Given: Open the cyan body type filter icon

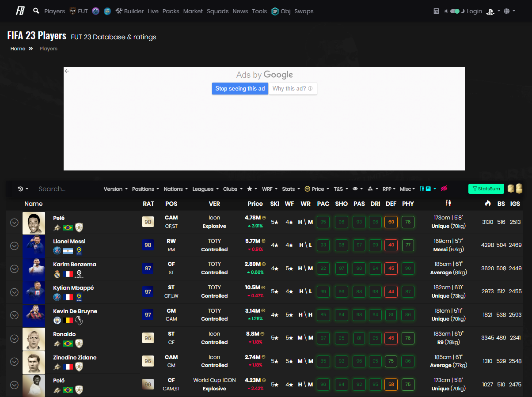Looking at the screenshot, I should (428, 189).
